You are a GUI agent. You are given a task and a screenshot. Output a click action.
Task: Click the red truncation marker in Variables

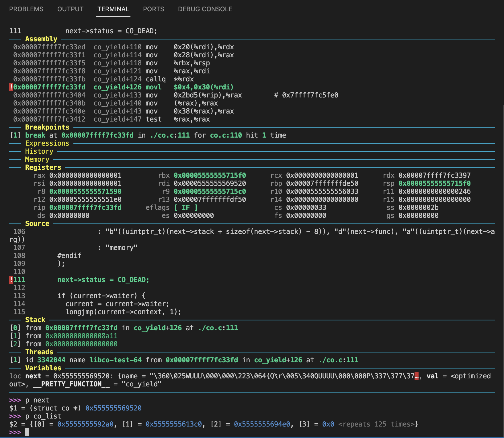pyautogui.click(x=417, y=376)
